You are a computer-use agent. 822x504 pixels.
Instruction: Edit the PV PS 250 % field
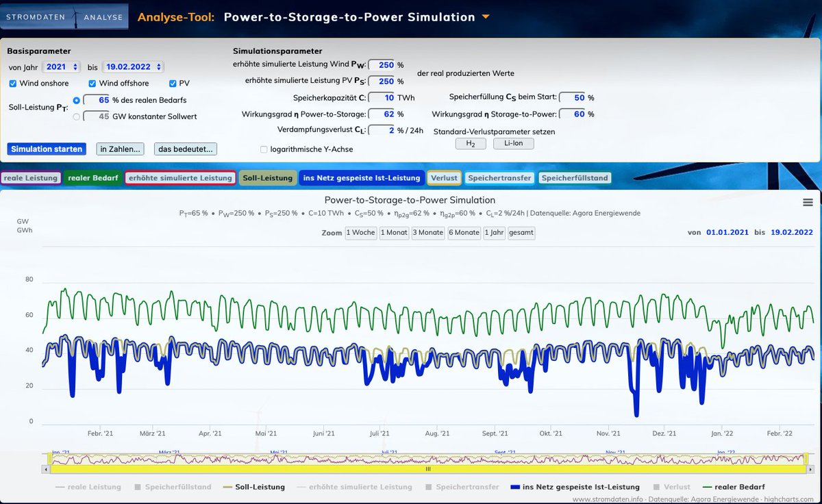[382, 81]
